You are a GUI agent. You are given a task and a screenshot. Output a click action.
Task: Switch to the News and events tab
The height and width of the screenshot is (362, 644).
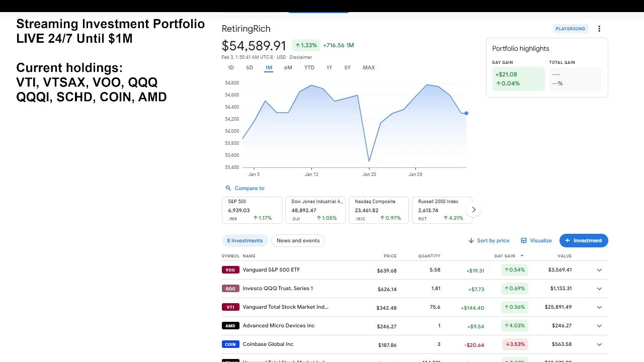298,240
